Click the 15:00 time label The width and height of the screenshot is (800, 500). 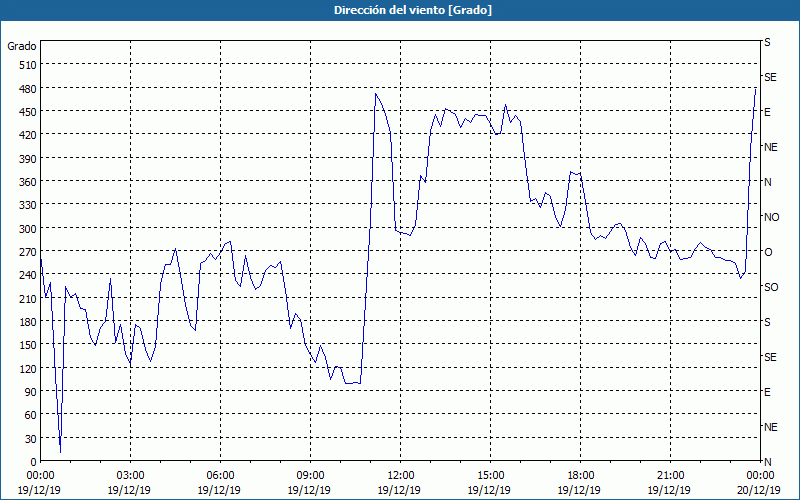coord(490,476)
